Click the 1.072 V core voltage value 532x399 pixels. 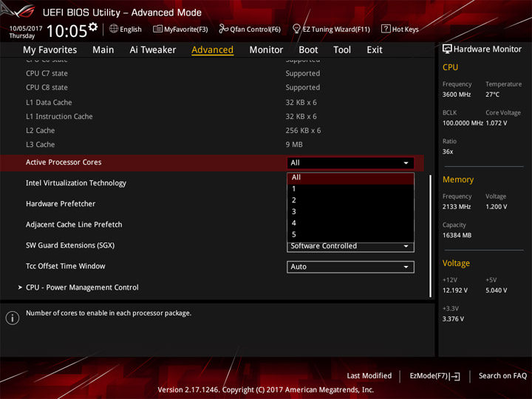496,123
